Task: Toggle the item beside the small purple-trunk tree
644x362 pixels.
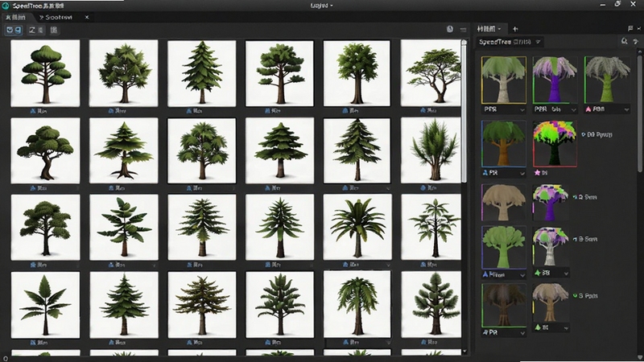Action: coord(585,197)
